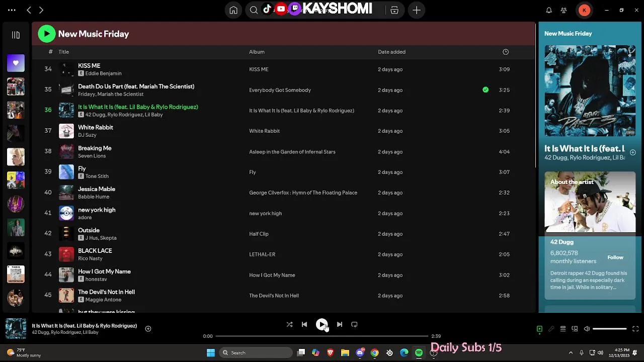Open Google Chrome from the taskbar
The image size is (644, 362).
(x=375, y=352)
